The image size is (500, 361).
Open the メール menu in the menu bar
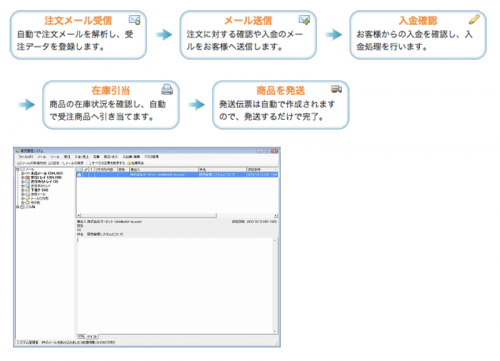point(42,157)
